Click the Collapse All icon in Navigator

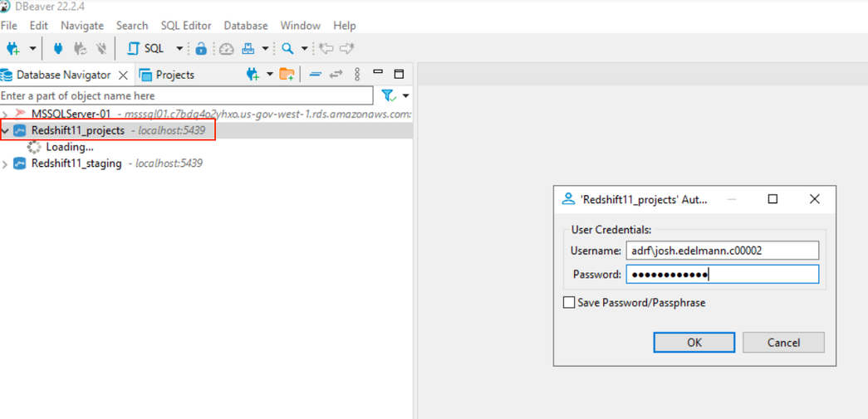coord(315,74)
